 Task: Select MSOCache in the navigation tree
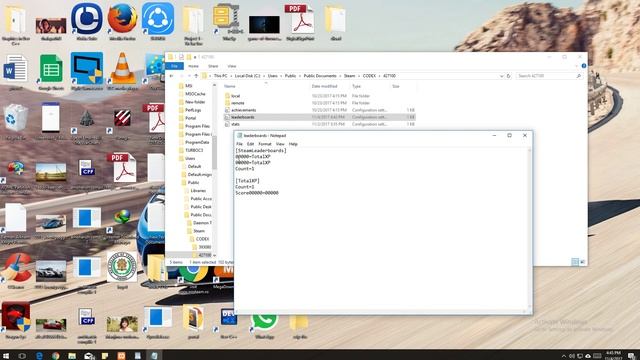(x=195, y=94)
